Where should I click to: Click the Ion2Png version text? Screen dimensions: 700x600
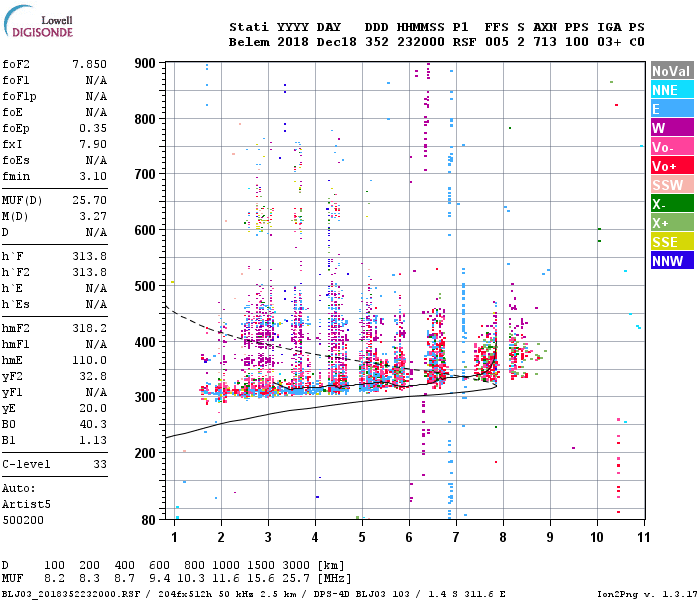[x=647, y=594]
